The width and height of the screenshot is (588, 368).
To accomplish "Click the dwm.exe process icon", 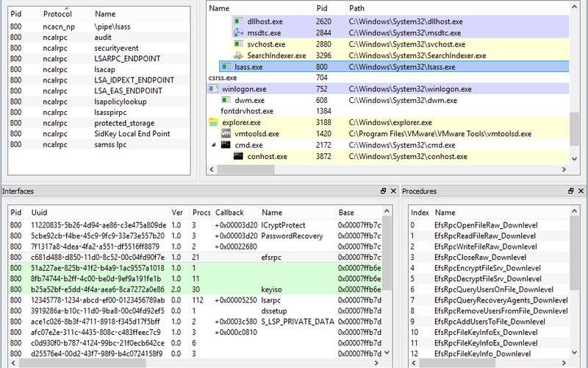I will pyautogui.click(x=226, y=100).
